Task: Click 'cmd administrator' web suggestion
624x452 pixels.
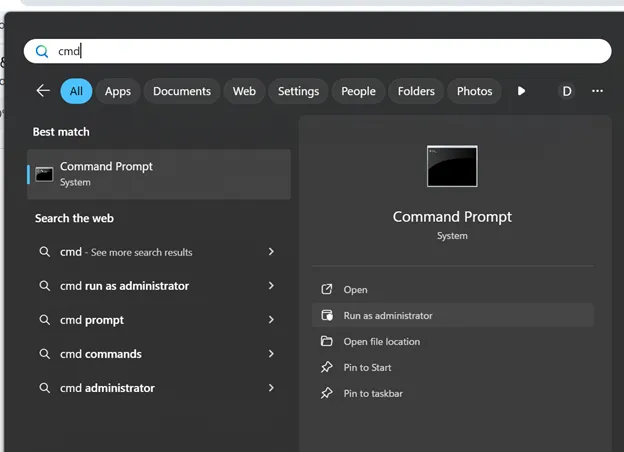Action: (107, 388)
